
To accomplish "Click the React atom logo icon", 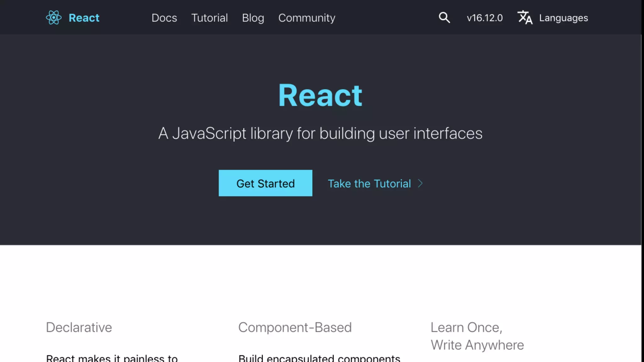I will [x=54, y=18].
